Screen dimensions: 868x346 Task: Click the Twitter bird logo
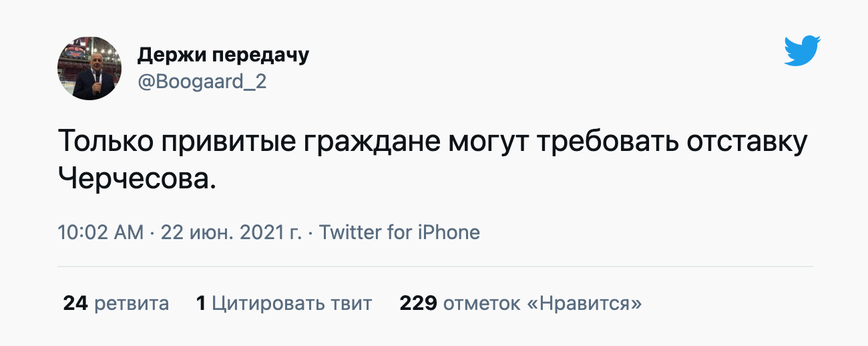coord(802,51)
